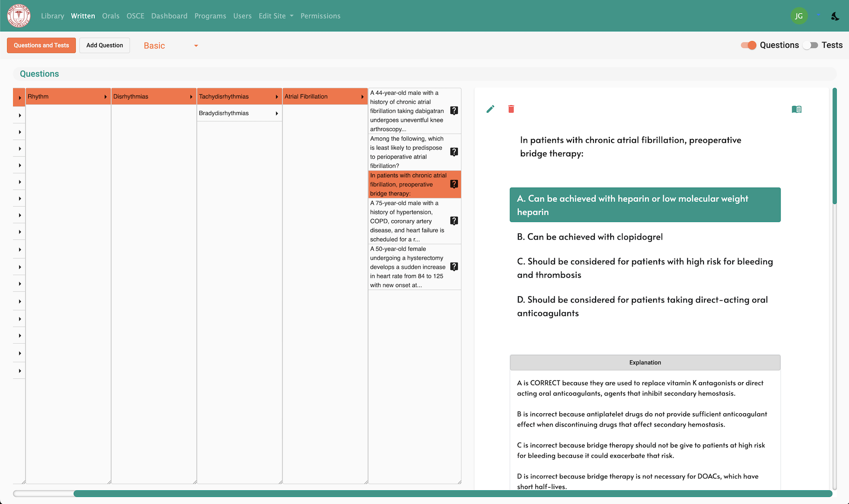Screen dimensions: 849x504
Task: Go to the Dashboard navigation item
Action: [x=169, y=16]
